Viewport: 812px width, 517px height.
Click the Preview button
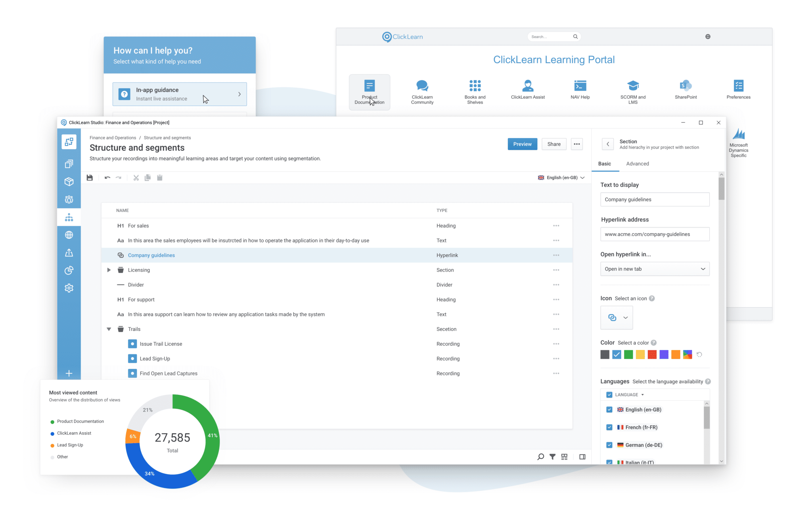coord(522,144)
